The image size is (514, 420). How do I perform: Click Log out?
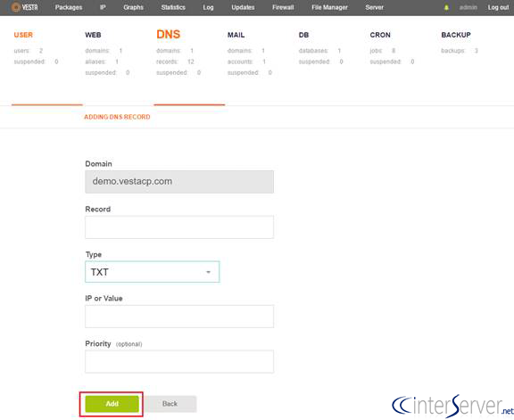coord(498,7)
